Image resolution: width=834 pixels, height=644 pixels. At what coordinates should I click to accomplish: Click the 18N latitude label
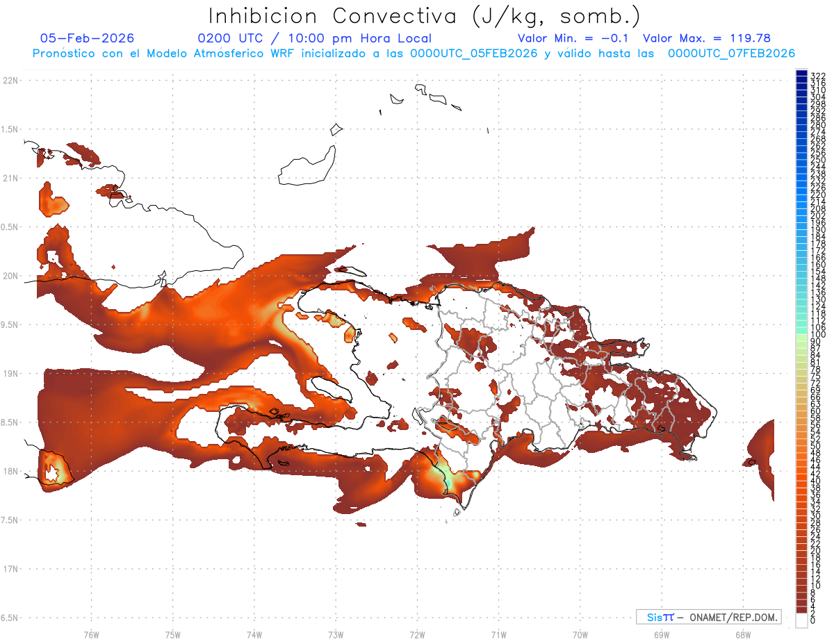click(x=10, y=471)
